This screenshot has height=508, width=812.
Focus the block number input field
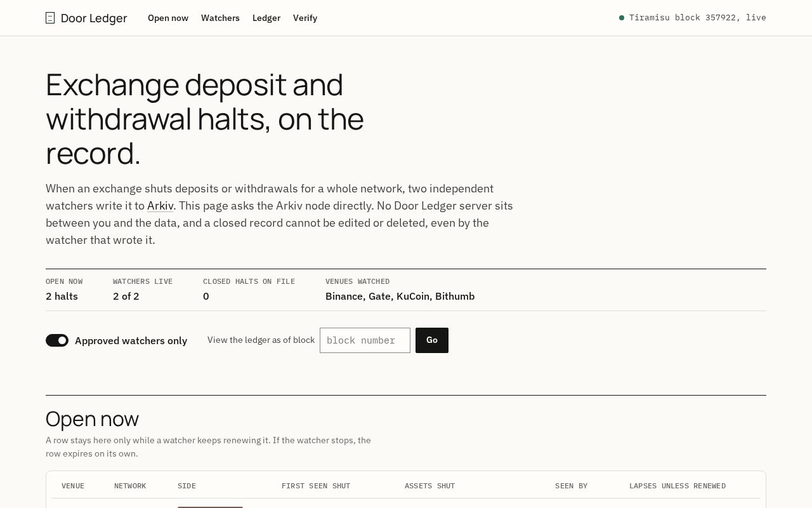(x=365, y=340)
